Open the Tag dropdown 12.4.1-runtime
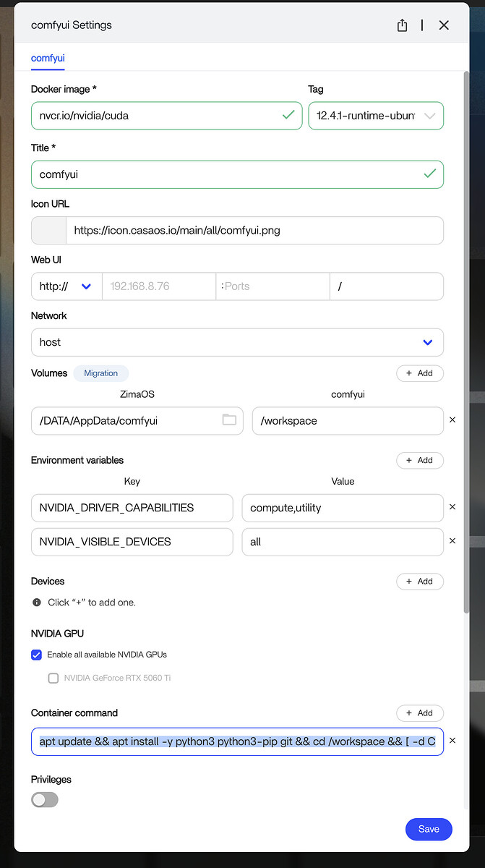Screen dimensions: 485x868 [x=376, y=115]
